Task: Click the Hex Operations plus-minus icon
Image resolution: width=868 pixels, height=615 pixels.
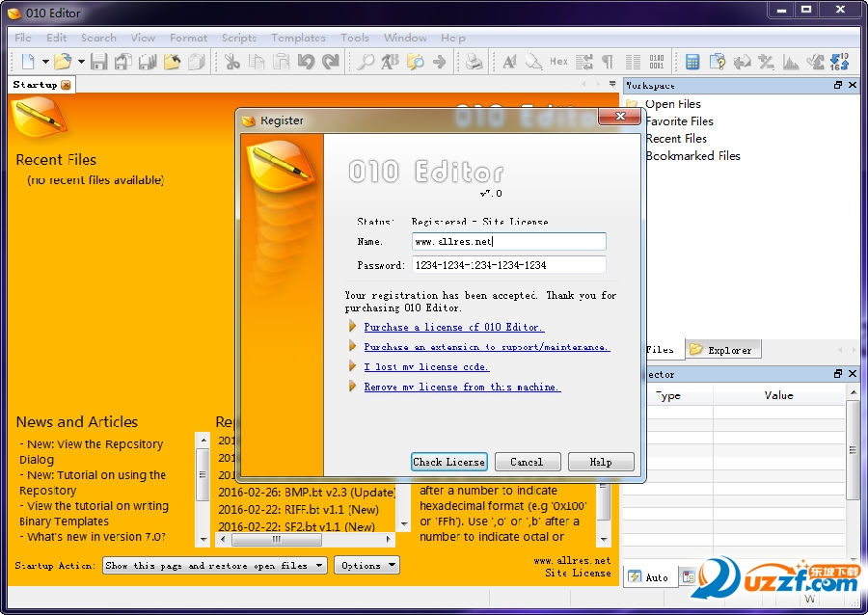Action: (x=766, y=62)
